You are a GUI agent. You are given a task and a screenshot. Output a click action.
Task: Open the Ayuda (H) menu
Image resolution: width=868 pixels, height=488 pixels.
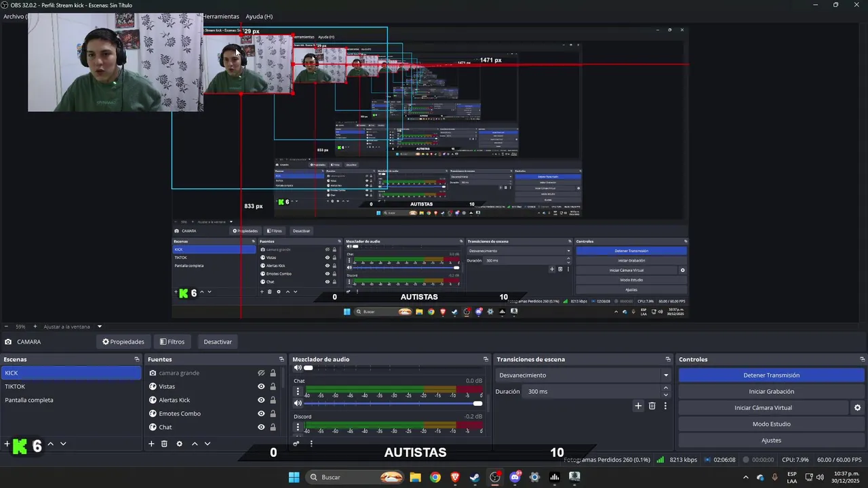tap(259, 16)
